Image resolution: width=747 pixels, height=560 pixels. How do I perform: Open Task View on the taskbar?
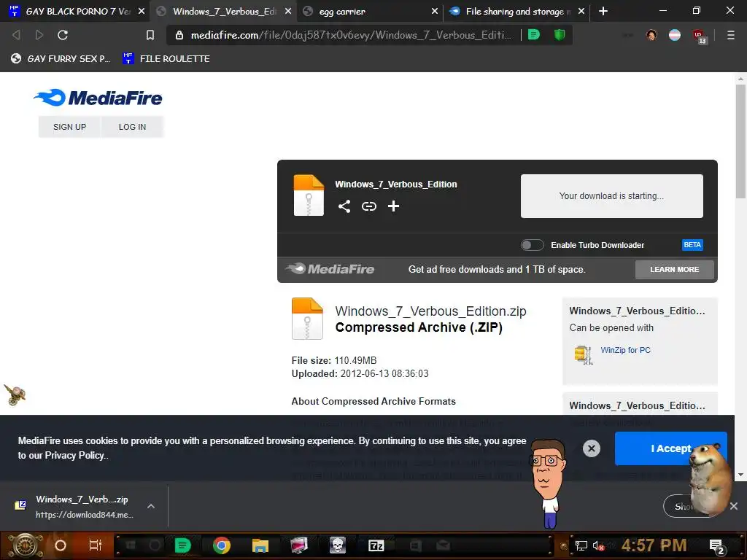click(x=96, y=545)
